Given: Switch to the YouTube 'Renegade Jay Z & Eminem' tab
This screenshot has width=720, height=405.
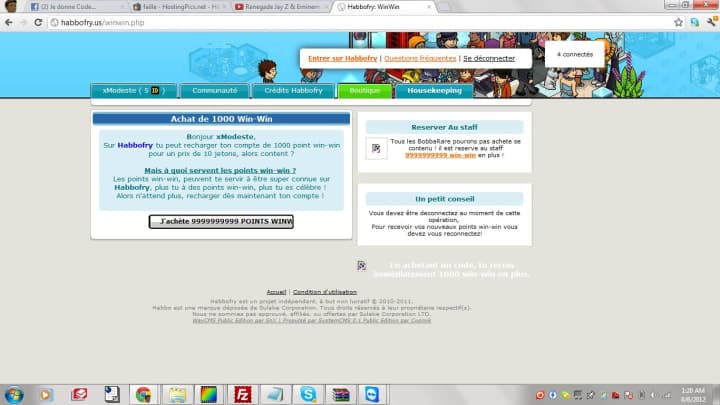Looking at the screenshot, I should (282, 7).
